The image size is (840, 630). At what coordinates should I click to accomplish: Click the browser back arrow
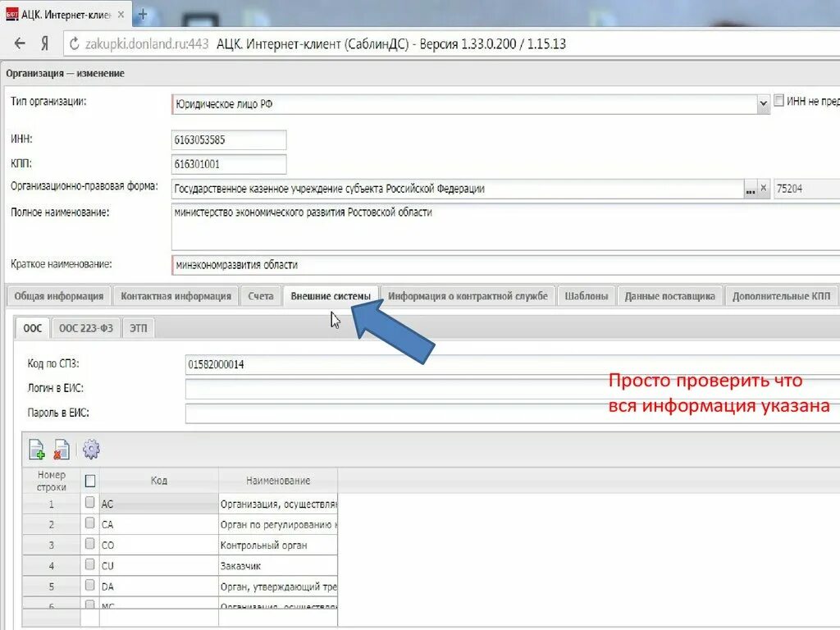(x=20, y=43)
